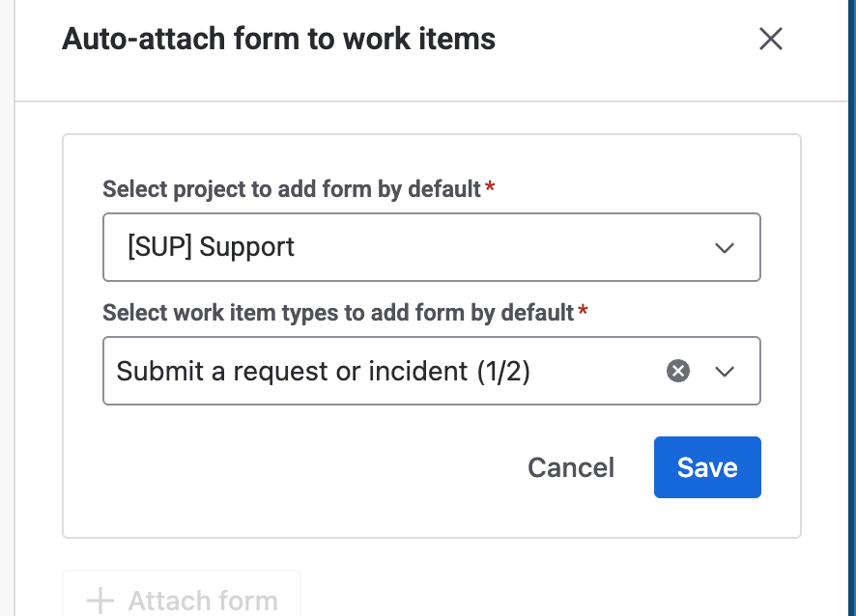
Task: Click the plus icon beside Attach form
Action: (100, 601)
